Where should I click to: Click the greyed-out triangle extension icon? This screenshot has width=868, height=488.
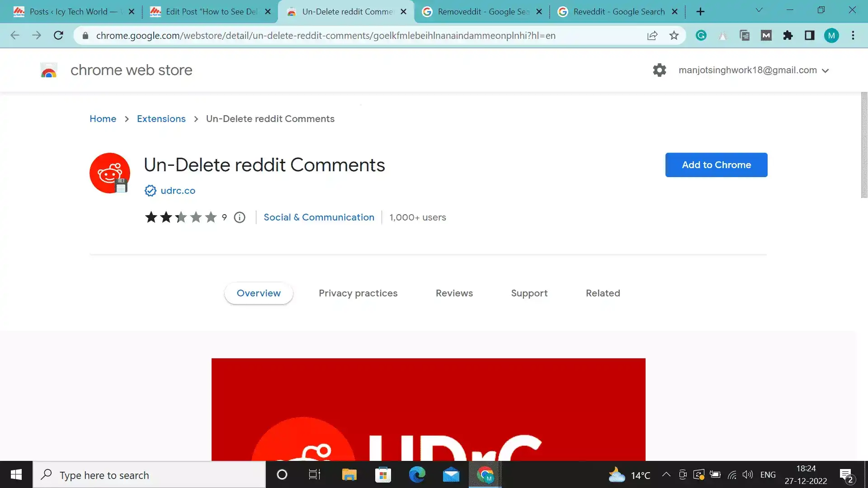click(x=723, y=35)
